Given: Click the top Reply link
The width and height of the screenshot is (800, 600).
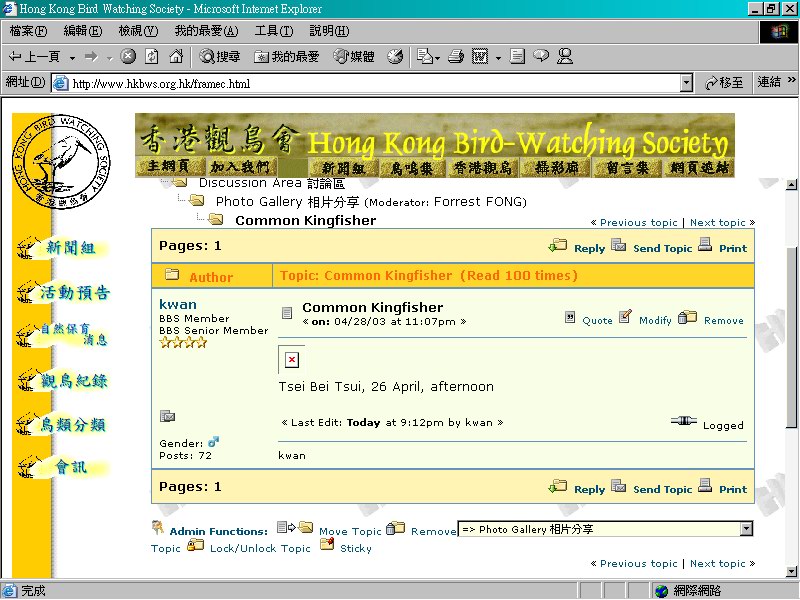Looking at the screenshot, I should [x=589, y=248].
